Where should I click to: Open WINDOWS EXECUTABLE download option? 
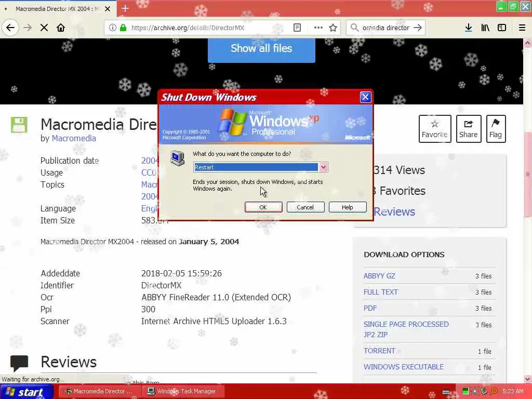[403, 367]
